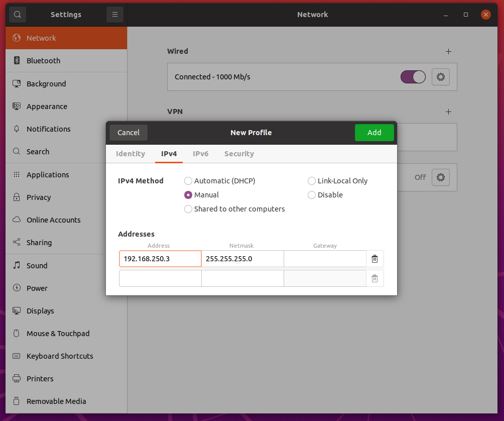Open Keyboard Shortcuts settings
The height and width of the screenshot is (421, 504).
pyautogui.click(x=60, y=356)
